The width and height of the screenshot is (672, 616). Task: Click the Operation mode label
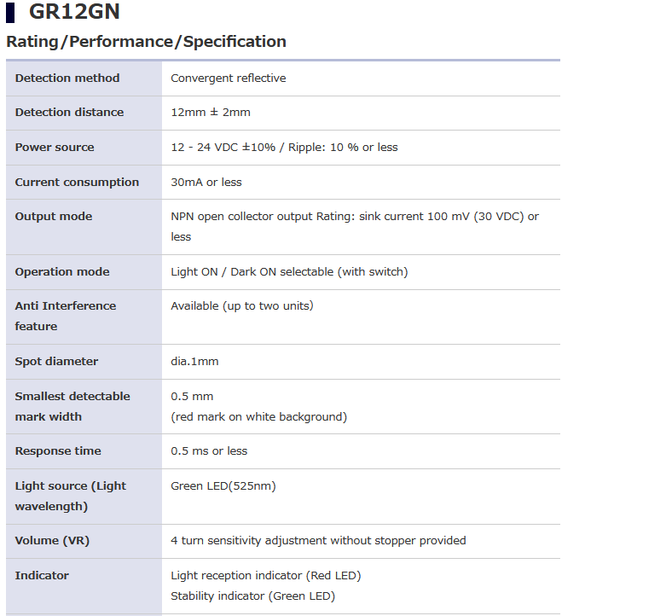(x=62, y=272)
